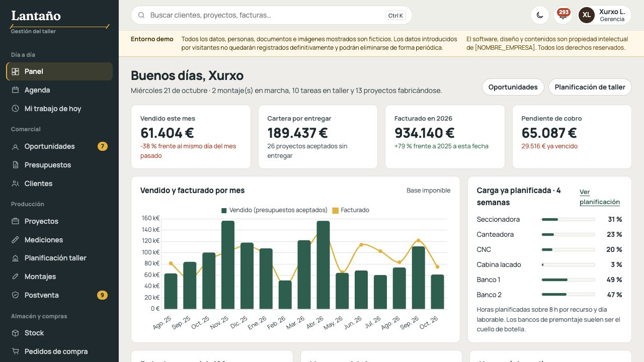Image resolution: width=644 pixels, height=362 pixels.
Task: Click the Cartera por entregar card
Action: [317, 137]
